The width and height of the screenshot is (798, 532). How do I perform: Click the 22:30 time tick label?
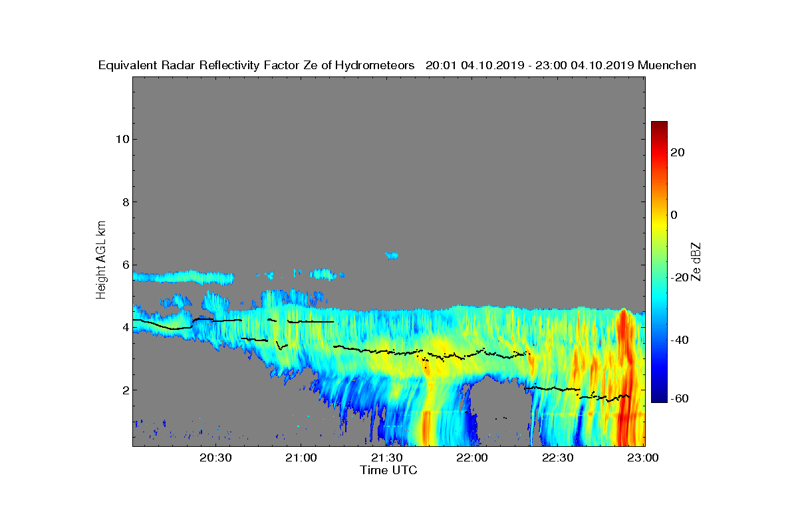pyautogui.click(x=559, y=458)
